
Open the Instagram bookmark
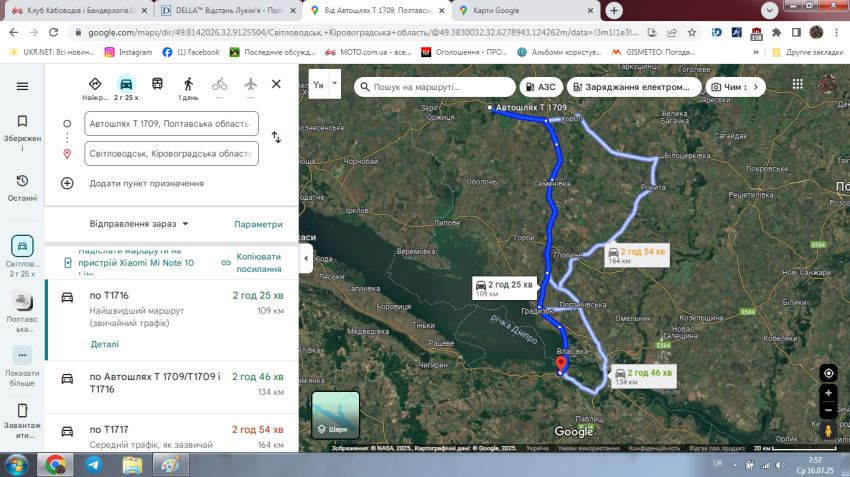click(128, 52)
